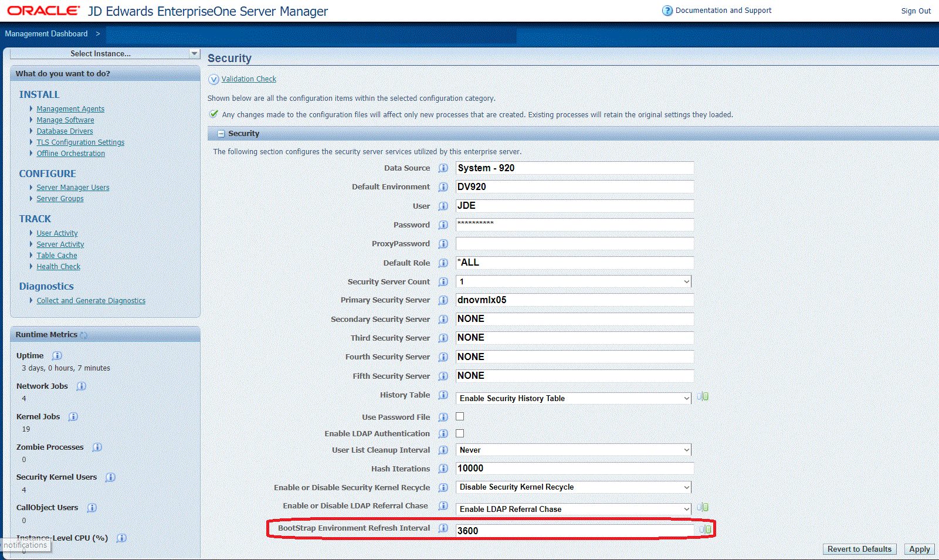Click the info icon beside Default Environment
Viewport: 939px width, 560px height.
click(x=443, y=187)
